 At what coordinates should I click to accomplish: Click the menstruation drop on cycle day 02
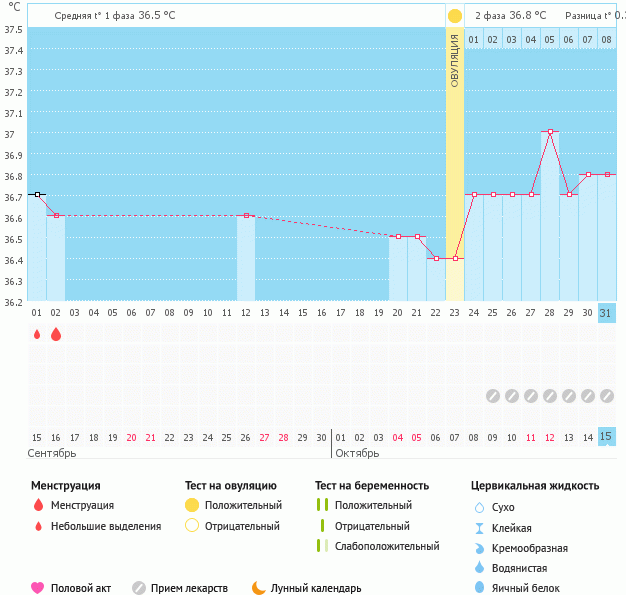coord(56,335)
